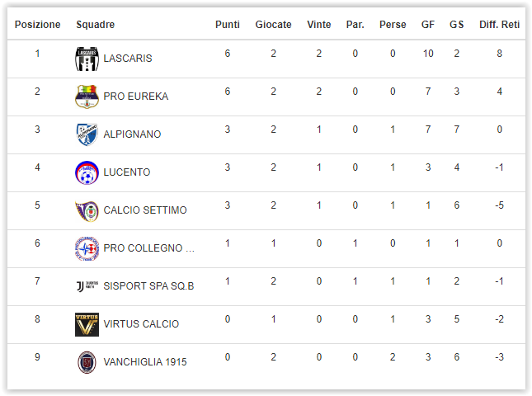Sort table by Punti column header

pos(228,25)
